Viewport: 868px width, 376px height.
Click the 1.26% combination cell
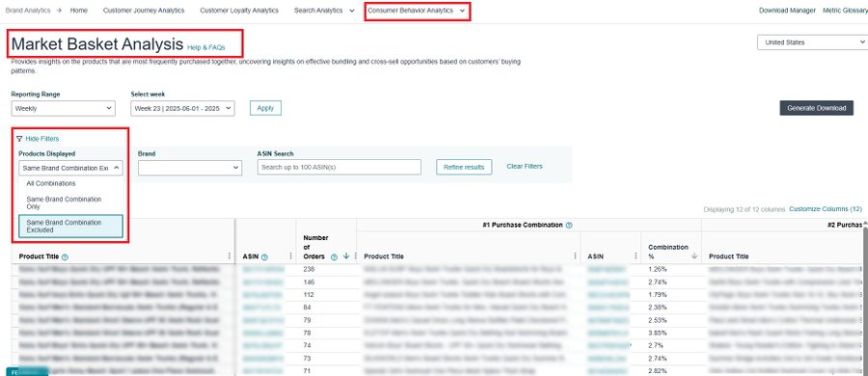[x=657, y=269]
